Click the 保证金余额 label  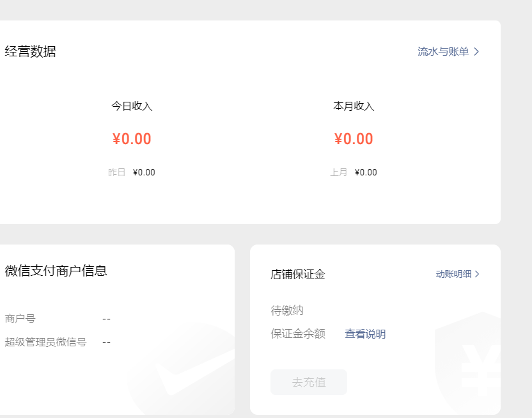pos(297,334)
